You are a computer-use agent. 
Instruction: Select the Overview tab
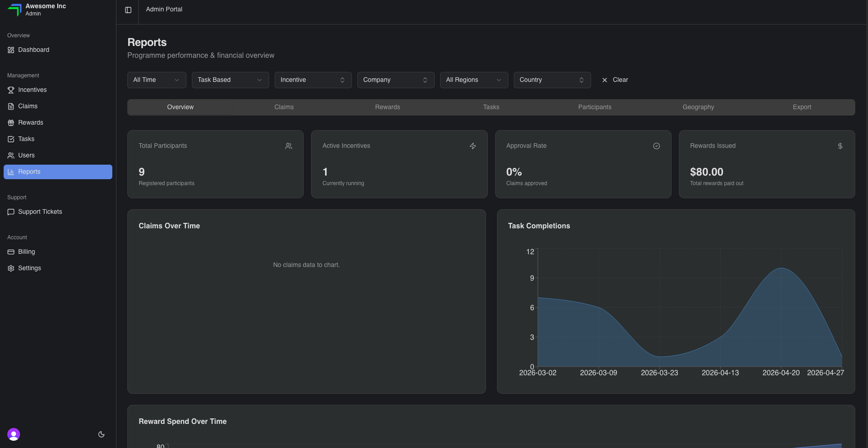(x=181, y=107)
